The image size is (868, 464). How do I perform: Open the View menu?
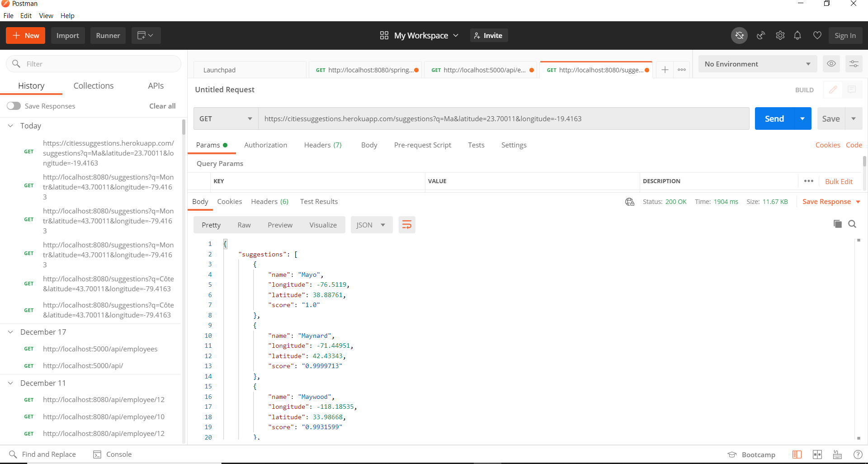pyautogui.click(x=46, y=15)
